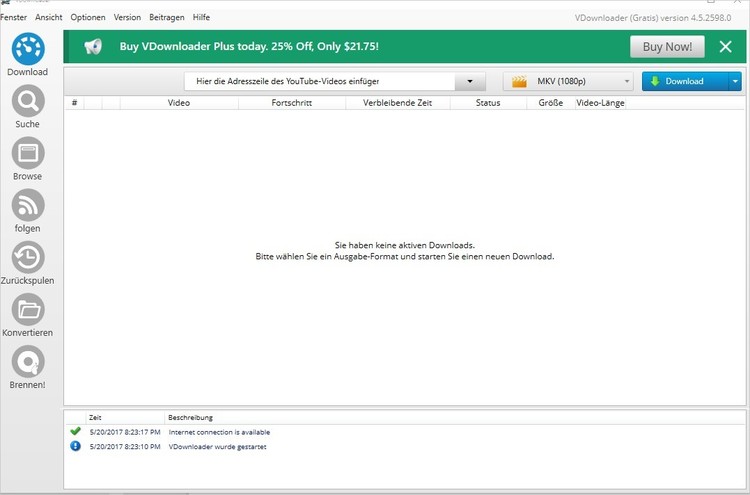Dismiss the green promo banner
This screenshot has height=495, width=750.
tap(726, 46)
